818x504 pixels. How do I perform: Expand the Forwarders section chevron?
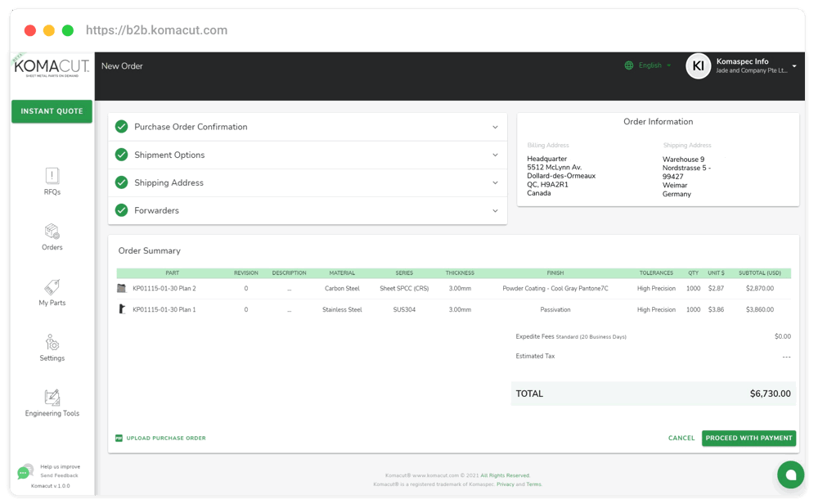(495, 211)
